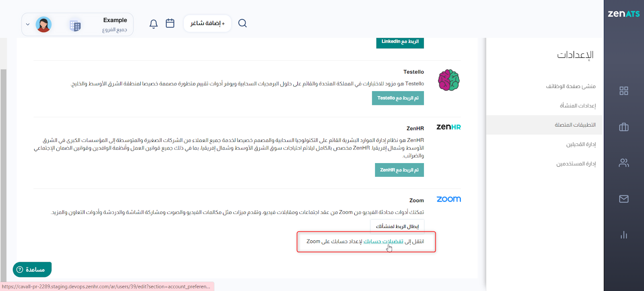Click the ZenHR logo
This screenshot has width=644, height=291.
(x=449, y=127)
